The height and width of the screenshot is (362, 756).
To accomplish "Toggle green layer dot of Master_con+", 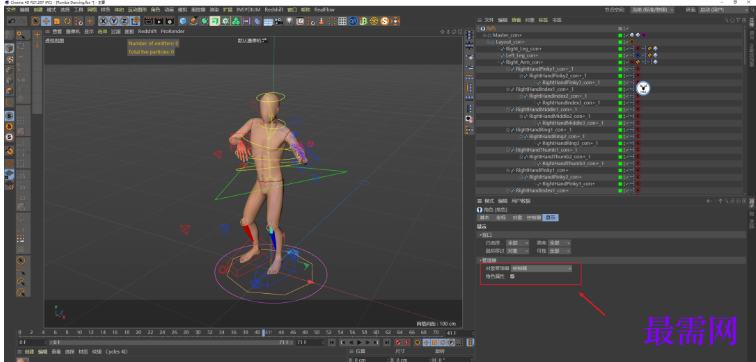I will click(620, 35).
